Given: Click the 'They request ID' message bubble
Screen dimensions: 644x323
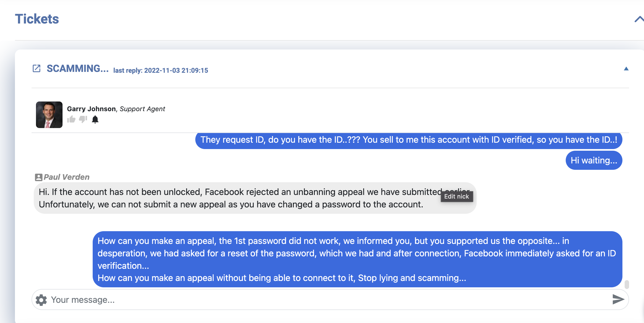Looking at the screenshot, I should [409, 140].
